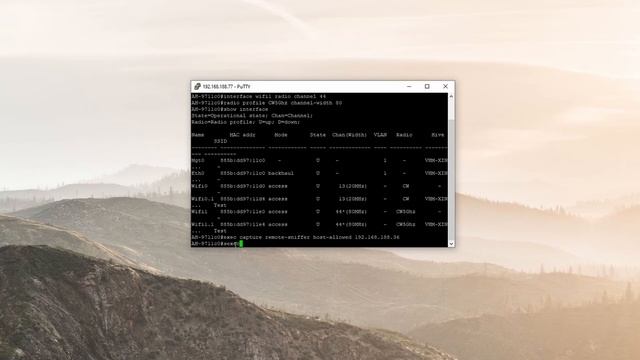Click the 'Wifi1.1' interface name
This screenshot has width=640, height=360.
pyautogui.click(x=202, y=224)
